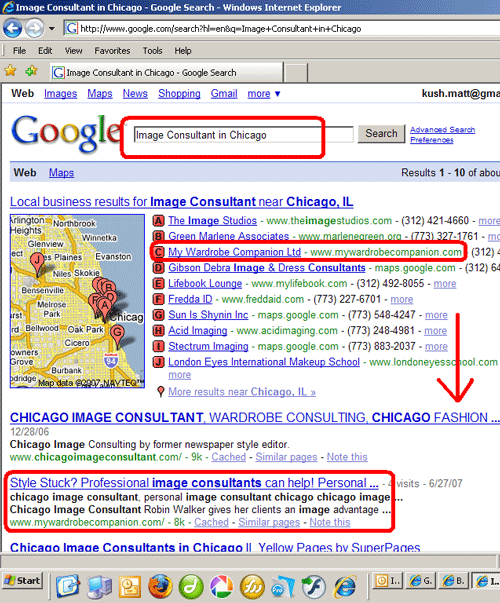Open the Help menu

pyautogui.click(x=183, y=51)
